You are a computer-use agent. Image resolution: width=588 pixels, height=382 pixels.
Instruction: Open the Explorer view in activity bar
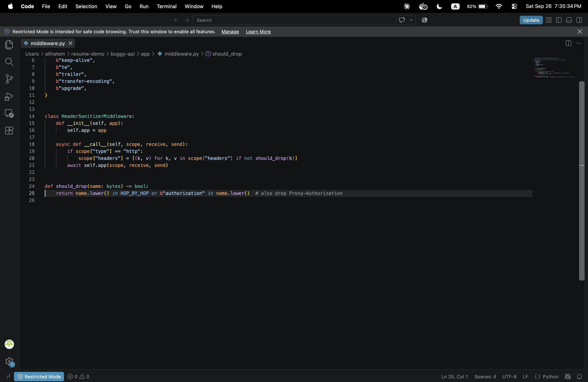[x=9, y=45]
